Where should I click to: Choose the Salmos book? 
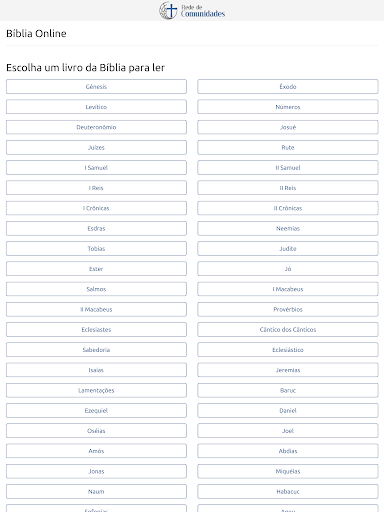coord(96,289)
